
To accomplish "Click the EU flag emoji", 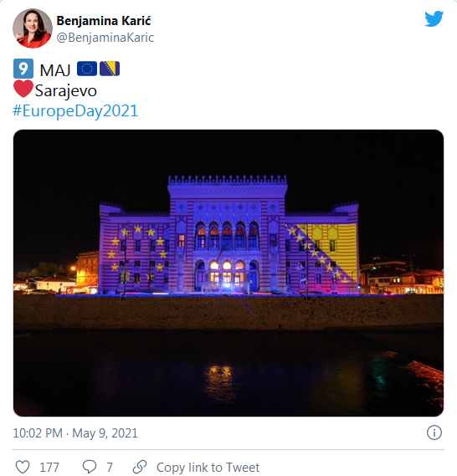I will (x=87, y=69).
